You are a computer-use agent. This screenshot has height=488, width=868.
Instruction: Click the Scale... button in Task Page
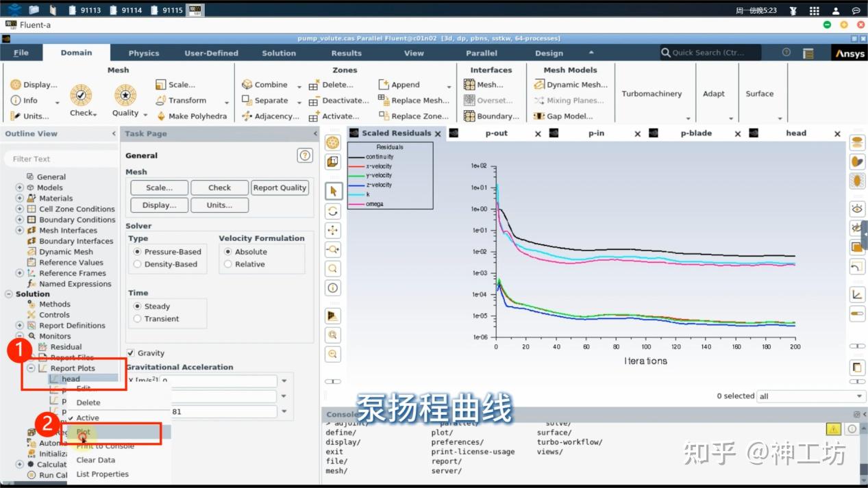[x=159, y=188]
